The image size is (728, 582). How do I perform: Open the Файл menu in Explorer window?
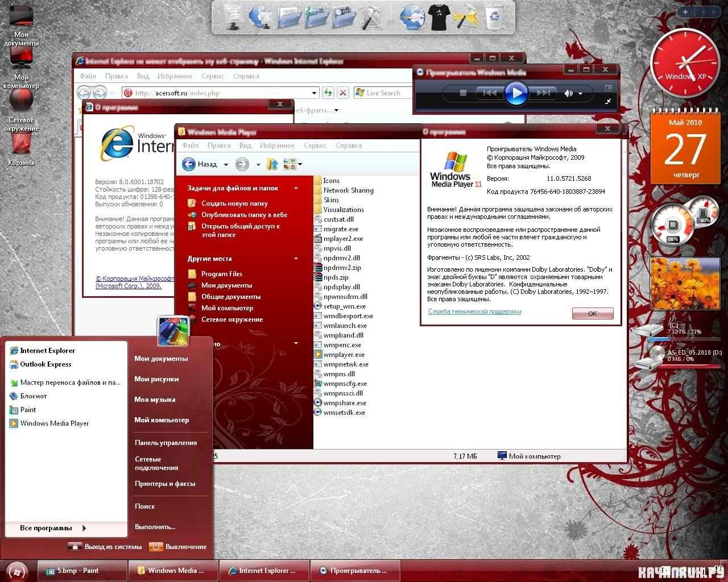(x=191, y=145)
